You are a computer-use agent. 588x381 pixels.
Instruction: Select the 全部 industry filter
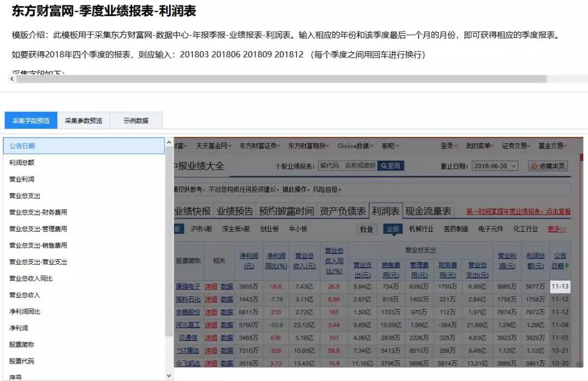click(393, 229)
